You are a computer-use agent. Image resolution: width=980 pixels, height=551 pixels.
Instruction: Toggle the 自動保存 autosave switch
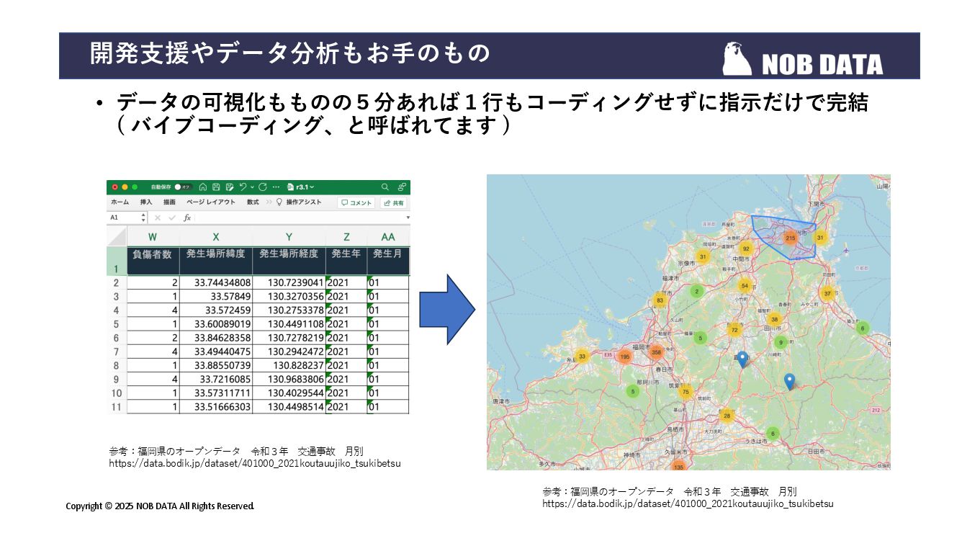(x=183, y=187)
